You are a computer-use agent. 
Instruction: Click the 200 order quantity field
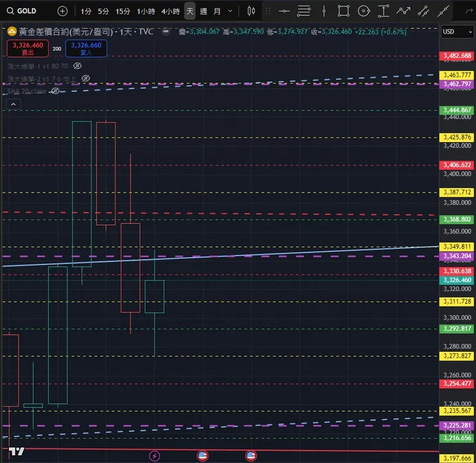57,49
